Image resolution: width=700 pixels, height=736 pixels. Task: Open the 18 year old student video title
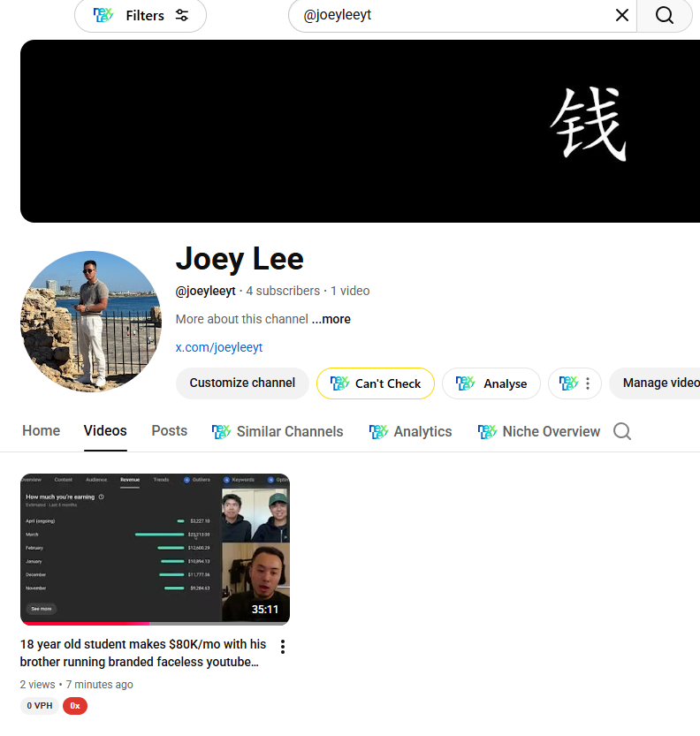143,653
